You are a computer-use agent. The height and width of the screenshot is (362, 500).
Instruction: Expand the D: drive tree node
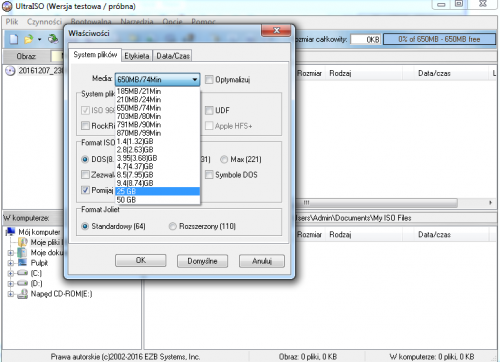11,284
